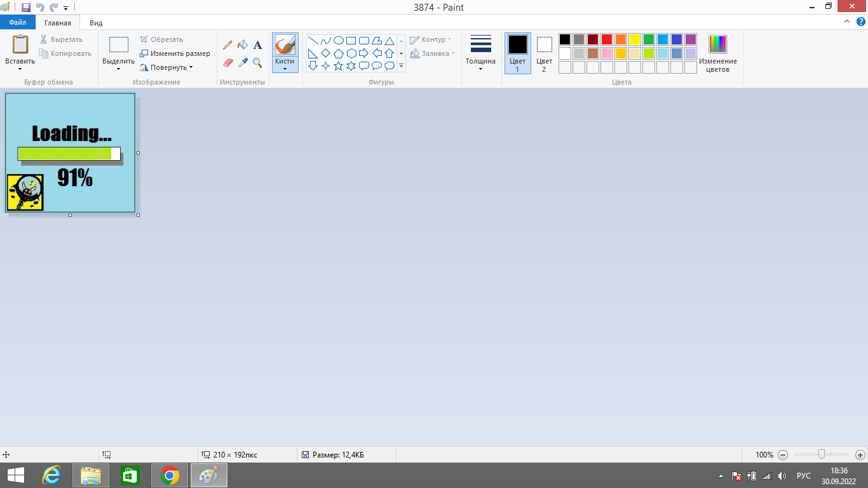Open the Файл menu
This screenshot has height=488, width=868.
click(17, 23)
